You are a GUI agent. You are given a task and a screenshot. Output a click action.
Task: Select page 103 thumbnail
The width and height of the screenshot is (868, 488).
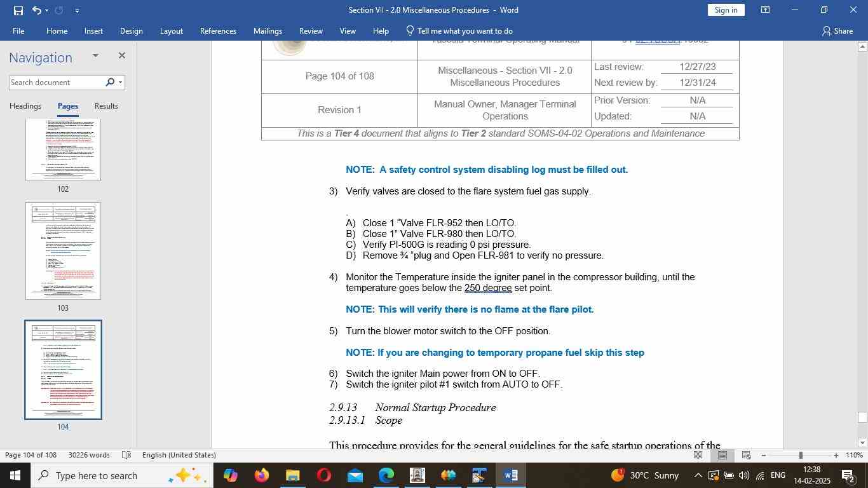coord(63,251)
